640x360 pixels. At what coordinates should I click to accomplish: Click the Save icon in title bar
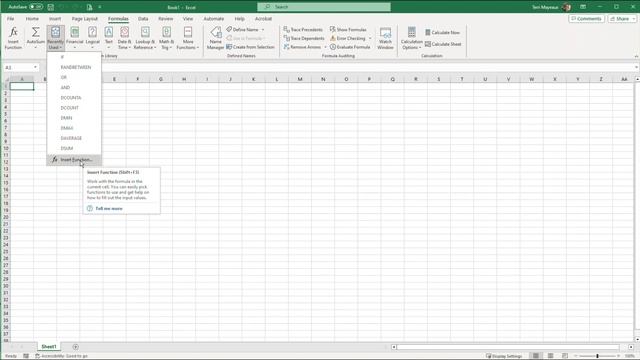click(x=51, y=7)
